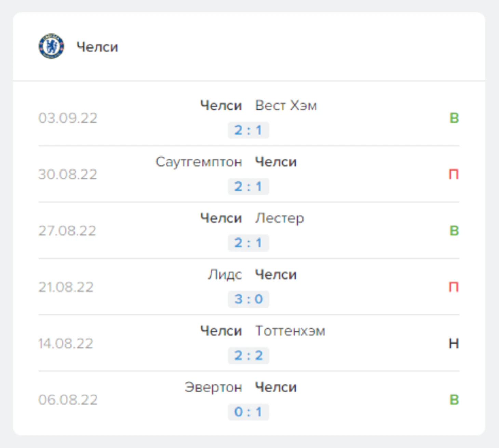Viewport: 499px width, 448px height.
Task: Click the 2 : 2 score badge
Action: coord(248,356)
